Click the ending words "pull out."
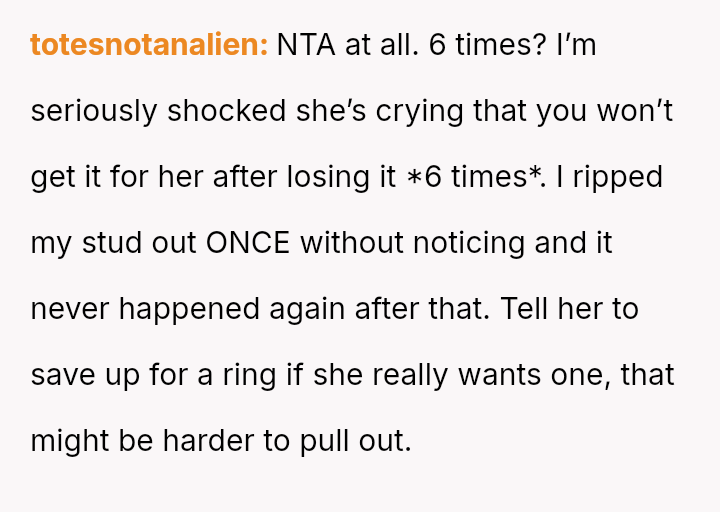This screenshot has height=512, width=720. pos(356,441)
